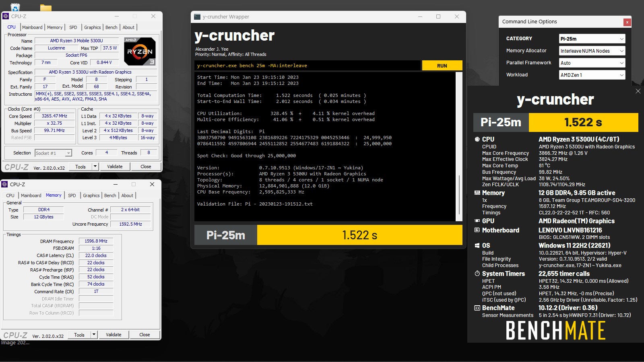
Task: Close the y-cruncher BenchMate result panel
Action: point(638,91)
